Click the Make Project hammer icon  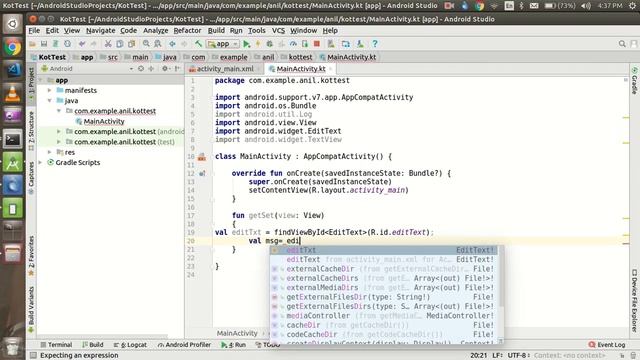pyautogui.click(x=198, y=44)
